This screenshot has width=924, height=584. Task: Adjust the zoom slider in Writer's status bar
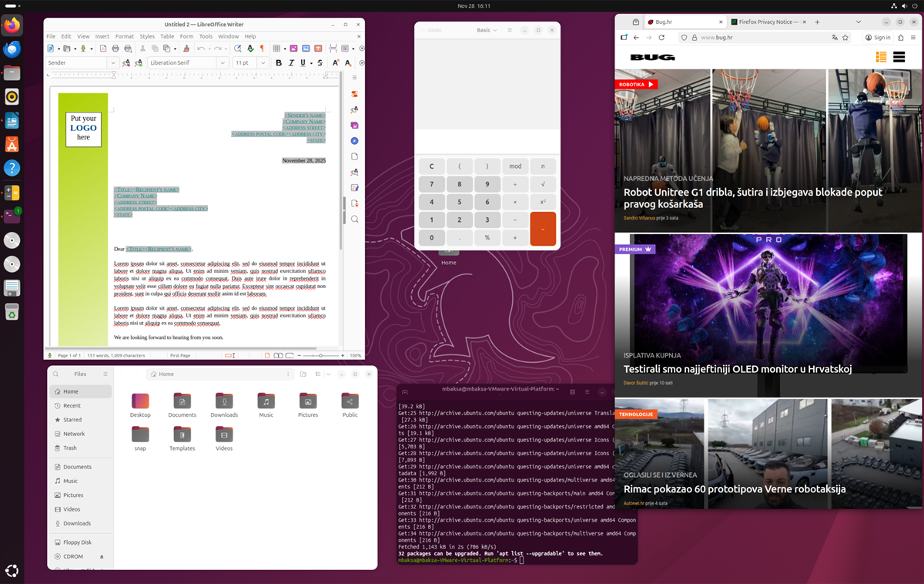point(320,355)
